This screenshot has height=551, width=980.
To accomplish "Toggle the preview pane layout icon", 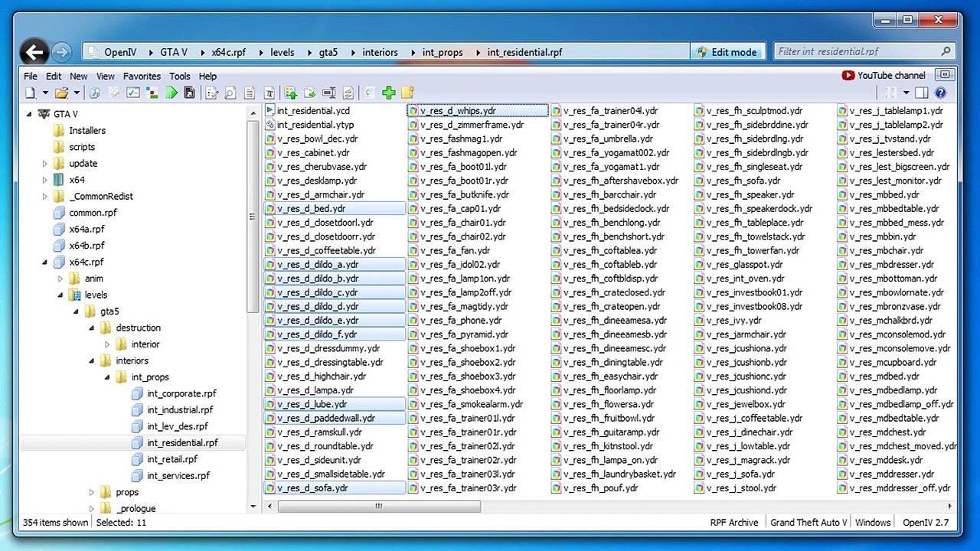I will pos(921,93).
